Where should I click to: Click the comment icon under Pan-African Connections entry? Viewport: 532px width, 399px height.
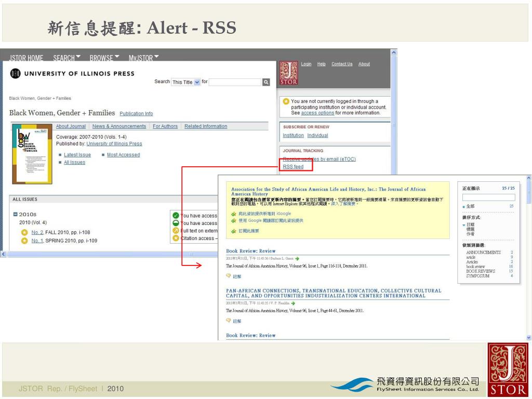click(229, 321)
